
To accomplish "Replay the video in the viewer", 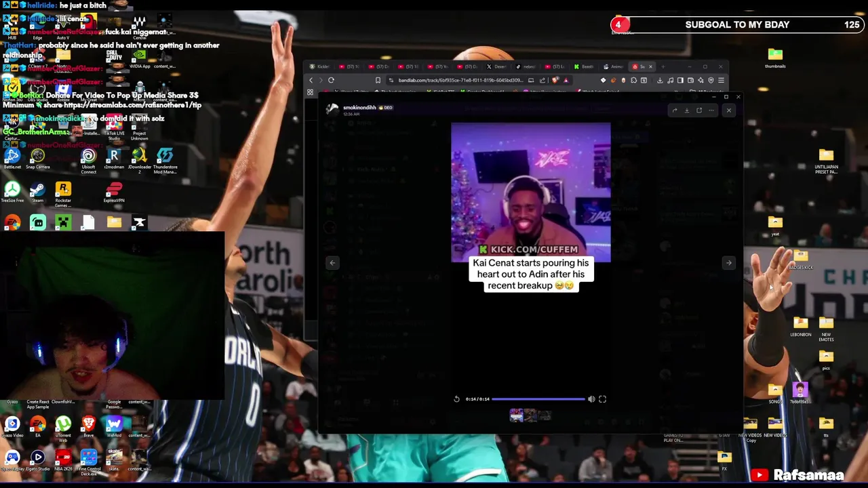I will pos(456,399).
